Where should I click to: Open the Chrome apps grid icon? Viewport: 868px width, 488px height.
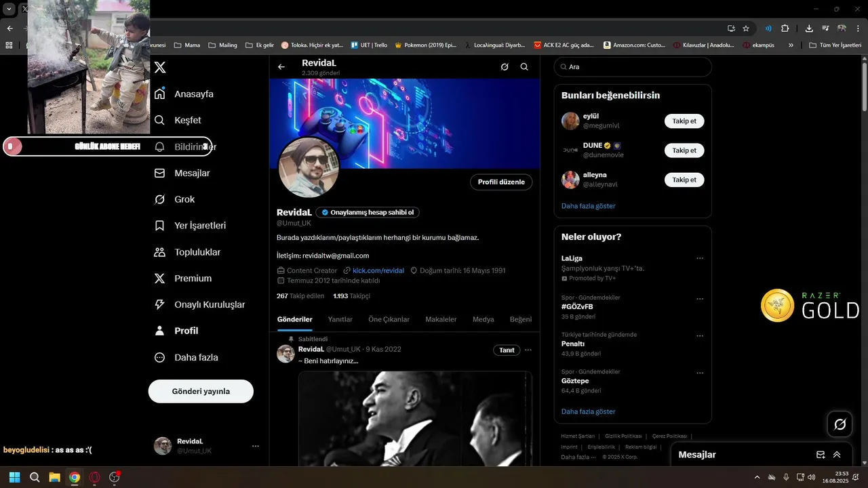point(9,45)
